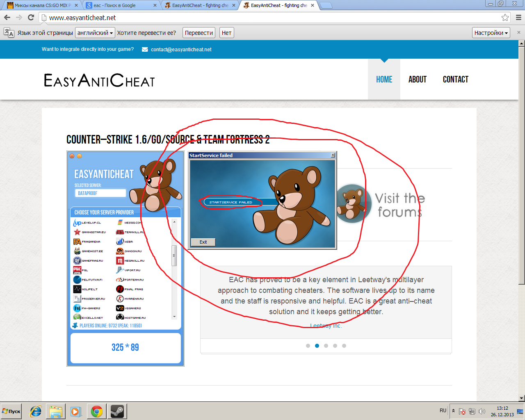The image size is (525, 420).
Task: Click the EasyAntiCheat site logo
Action: tap(99, 80)
